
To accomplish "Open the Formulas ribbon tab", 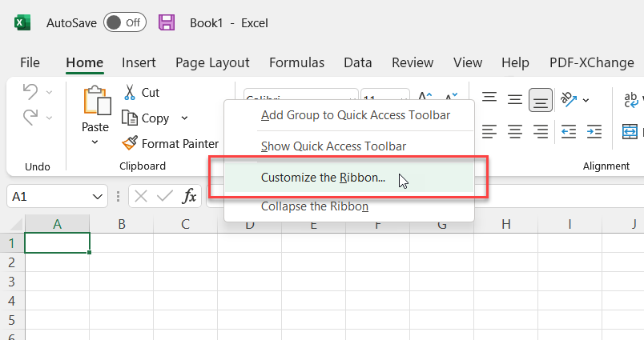I will [x=296, y=62].
